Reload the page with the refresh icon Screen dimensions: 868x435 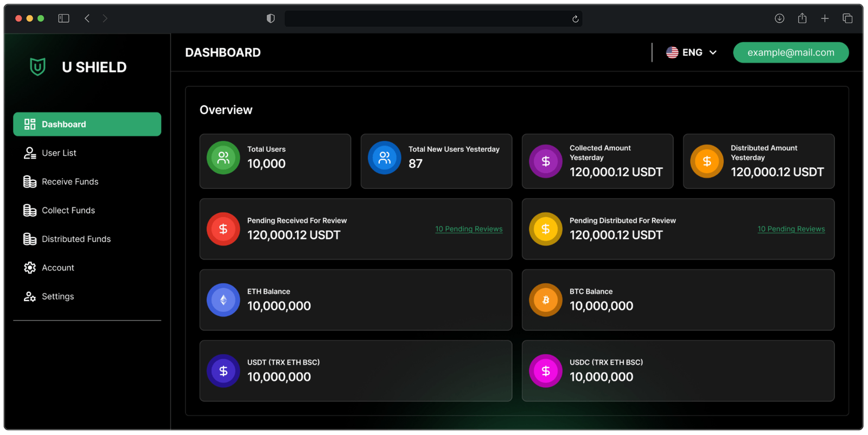tap(575, 19)
